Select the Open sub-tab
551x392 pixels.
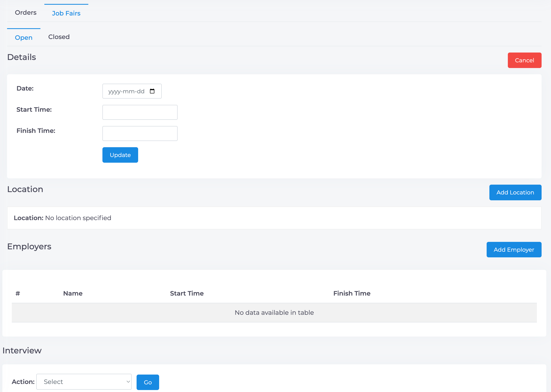[x=24, y=38]
